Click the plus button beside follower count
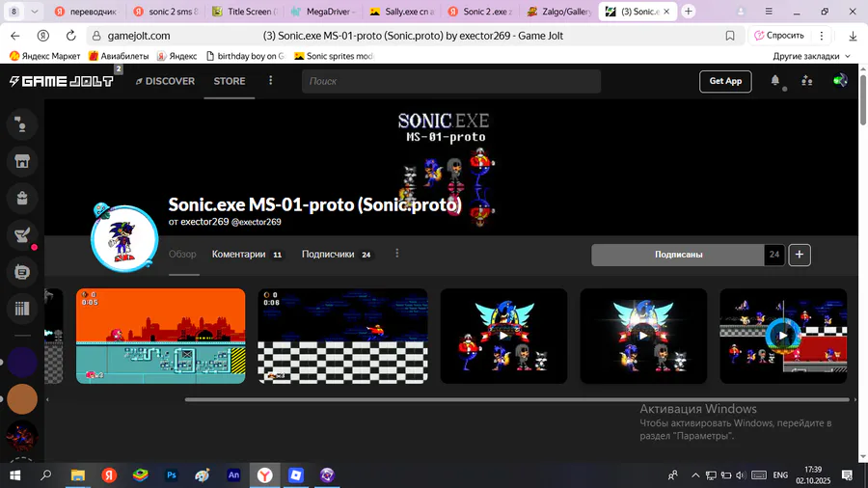This screenshot has height=488, width=868. click(800, 255)
